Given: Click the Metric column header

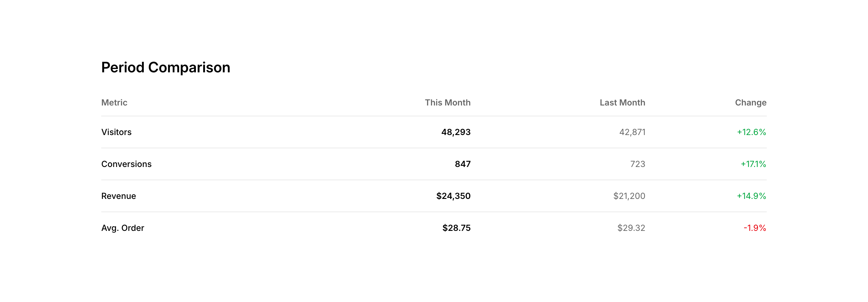Looking at the screenshot, I should [114, 102].
